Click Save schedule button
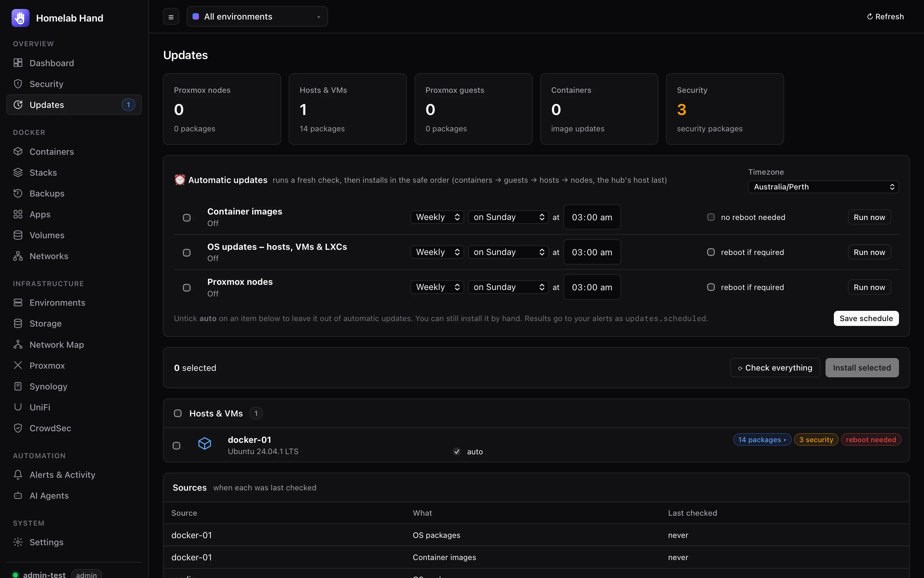924x578 pixels. (x=866, y=319)
